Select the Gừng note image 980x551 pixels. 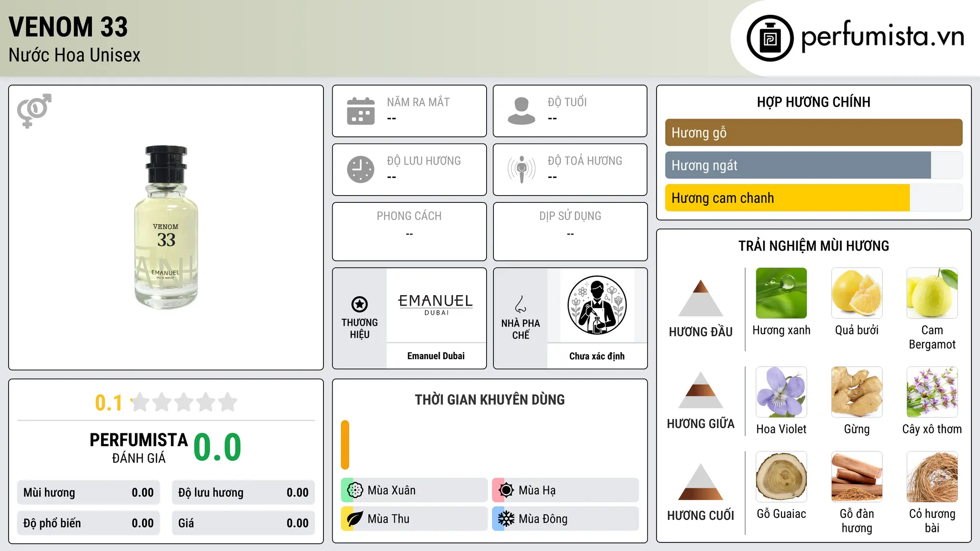[857, 392]
